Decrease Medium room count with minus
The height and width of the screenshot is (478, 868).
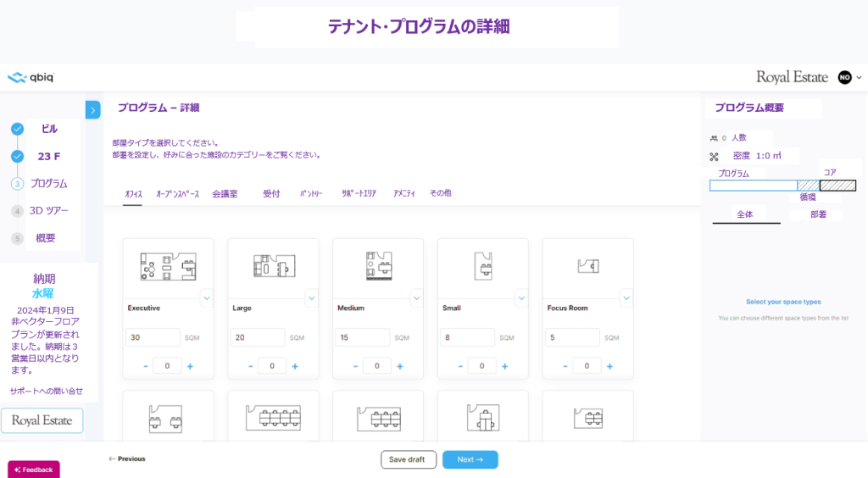[x=355, y=366]
